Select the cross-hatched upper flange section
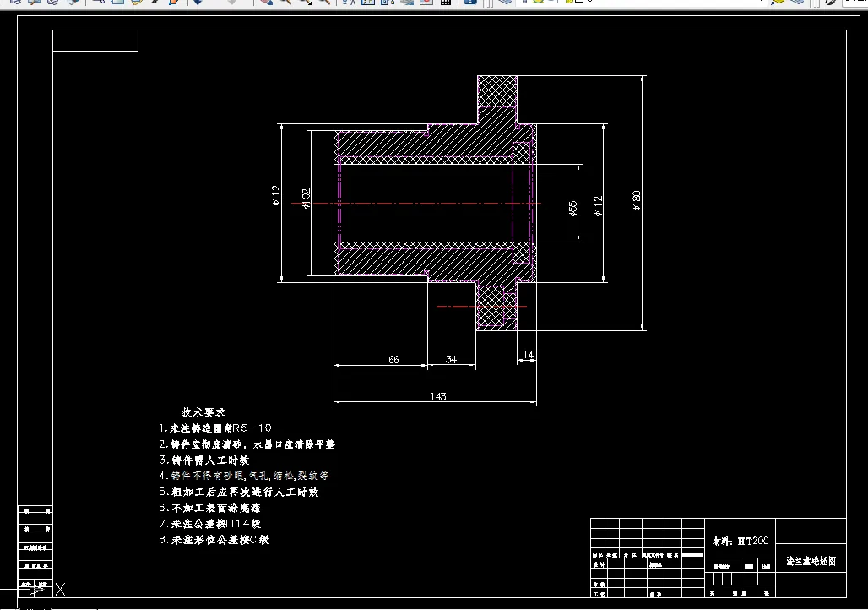868x610 pixels. point(497,91)
